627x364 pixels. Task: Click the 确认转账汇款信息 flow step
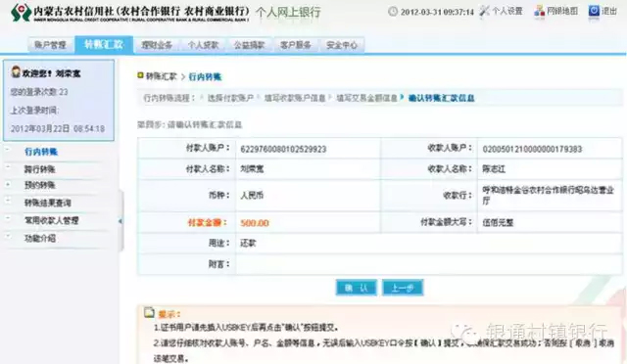[x=442, y=98]
